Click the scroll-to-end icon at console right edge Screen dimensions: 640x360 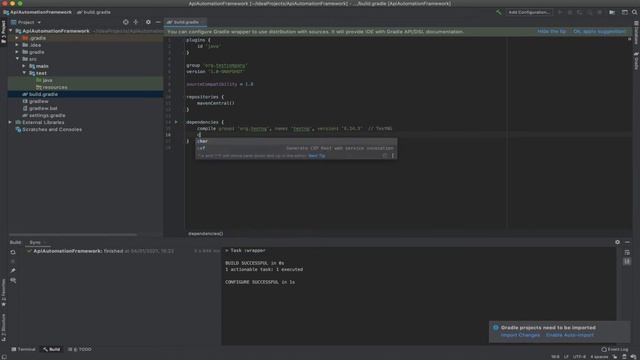click(627, 261)
